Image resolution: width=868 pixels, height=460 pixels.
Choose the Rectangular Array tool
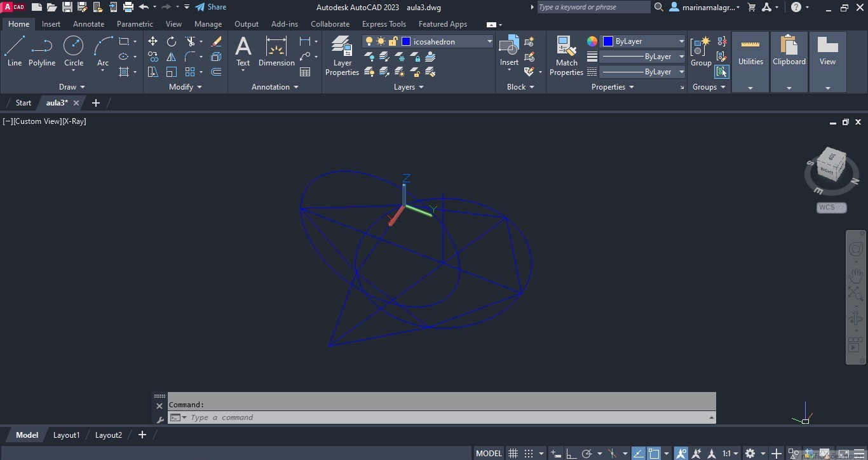(x=190, y=72)
